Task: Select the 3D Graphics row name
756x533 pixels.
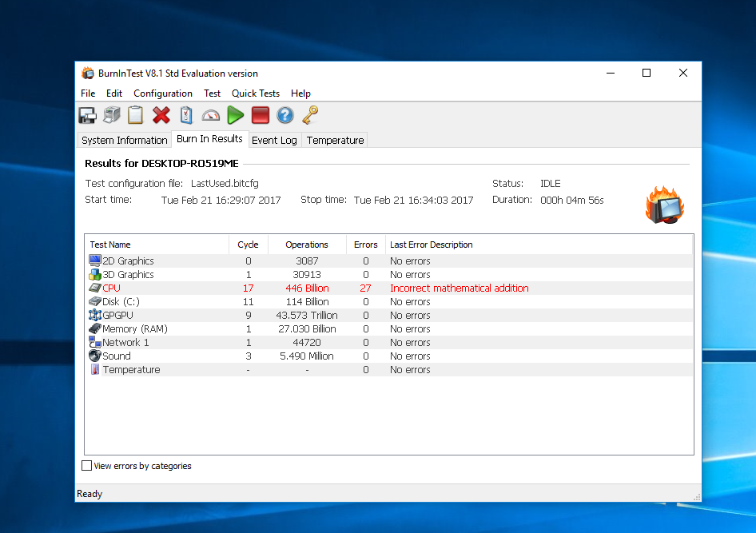Action: tap(128, 275)
